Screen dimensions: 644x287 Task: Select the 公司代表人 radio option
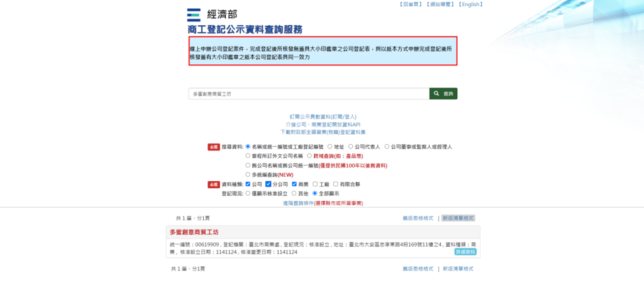click(350, 147)
